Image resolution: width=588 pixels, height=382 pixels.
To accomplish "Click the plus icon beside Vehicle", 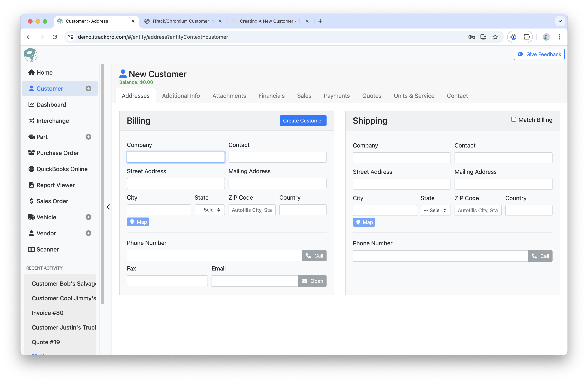I will coord(88,217).
